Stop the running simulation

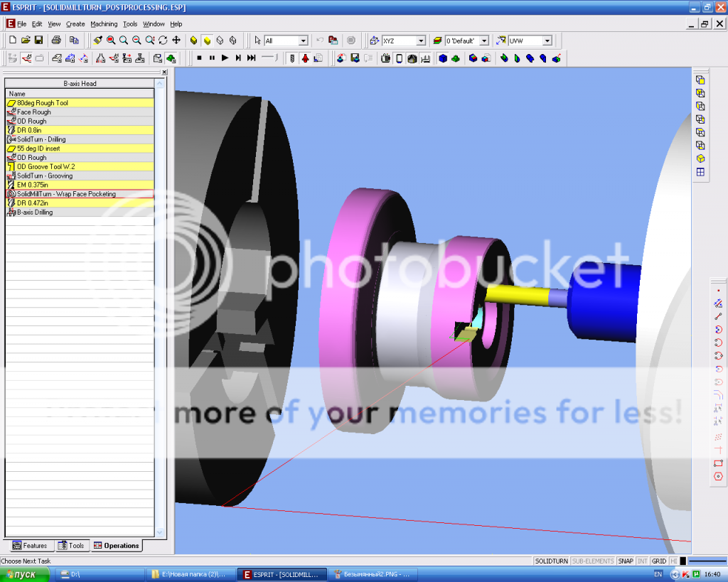pos(200,58)
